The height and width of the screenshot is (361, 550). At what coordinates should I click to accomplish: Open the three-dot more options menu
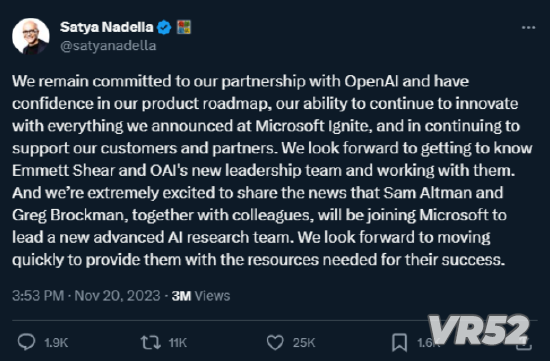528,27
